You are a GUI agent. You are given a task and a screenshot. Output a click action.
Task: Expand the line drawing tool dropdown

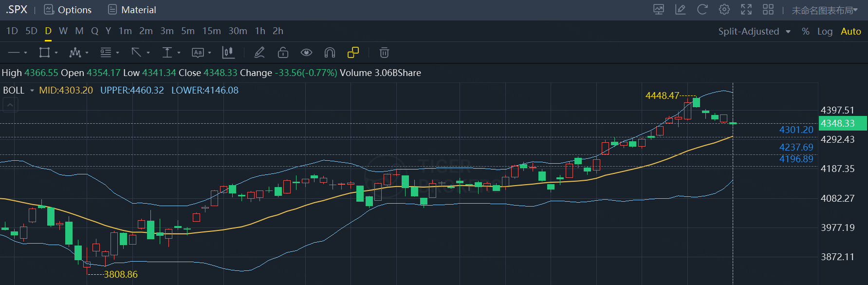[25, 53]
